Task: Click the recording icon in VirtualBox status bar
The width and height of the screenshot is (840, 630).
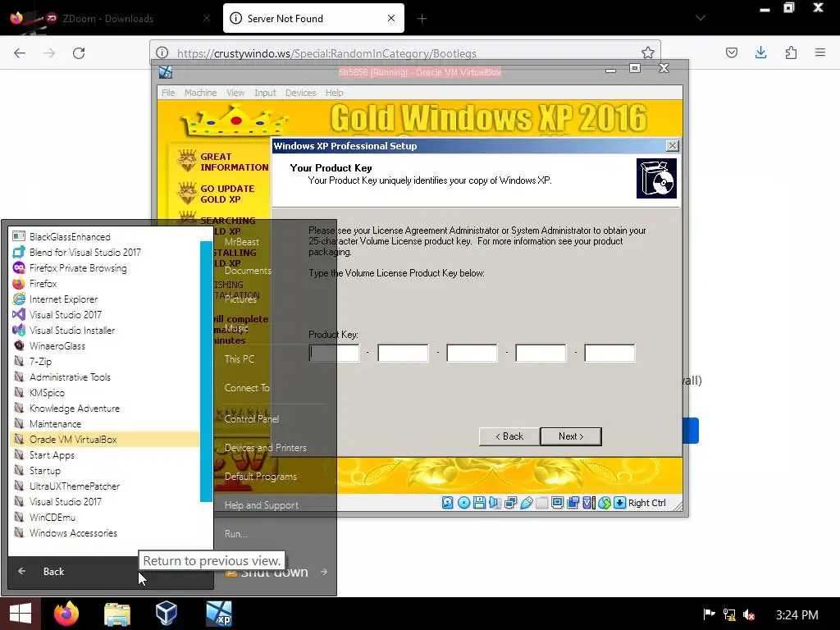Action: pos(573,503)
